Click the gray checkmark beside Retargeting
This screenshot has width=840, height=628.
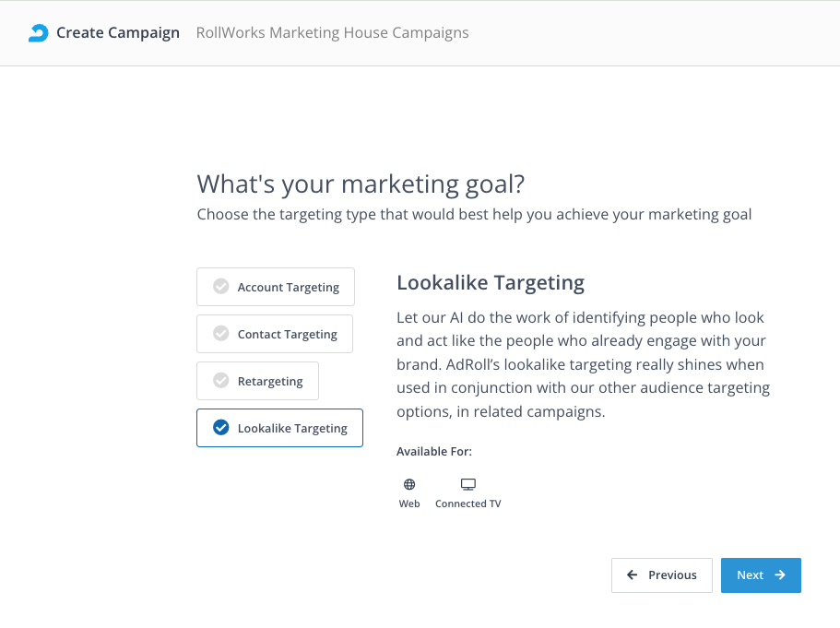(221, 381)
